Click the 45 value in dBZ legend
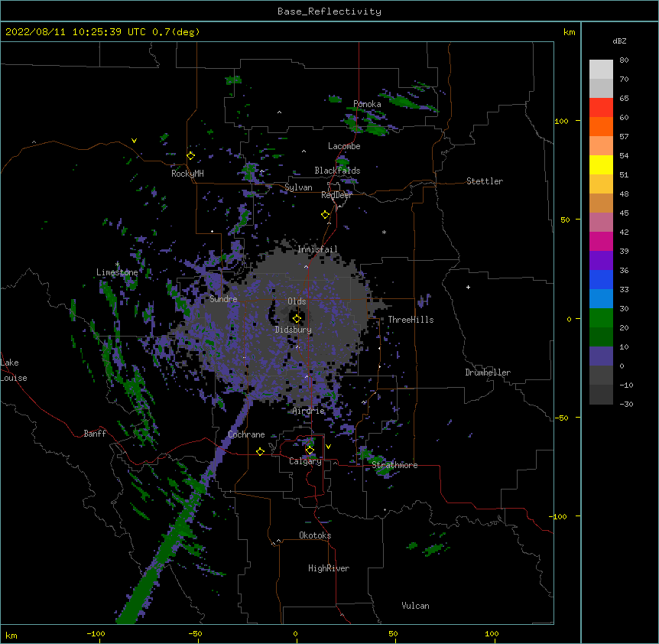Image resolution: width=659 pixels, height=644 pixels. pyautogui.click(x=624, y=213)
